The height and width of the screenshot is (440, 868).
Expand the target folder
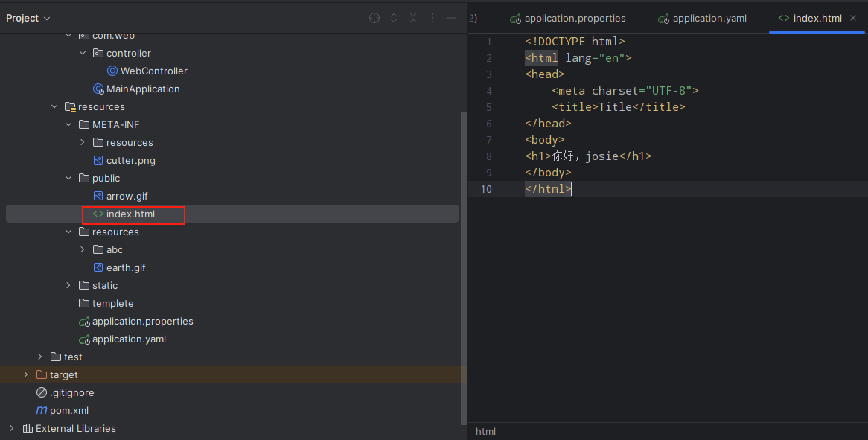[x=26, y=374]
